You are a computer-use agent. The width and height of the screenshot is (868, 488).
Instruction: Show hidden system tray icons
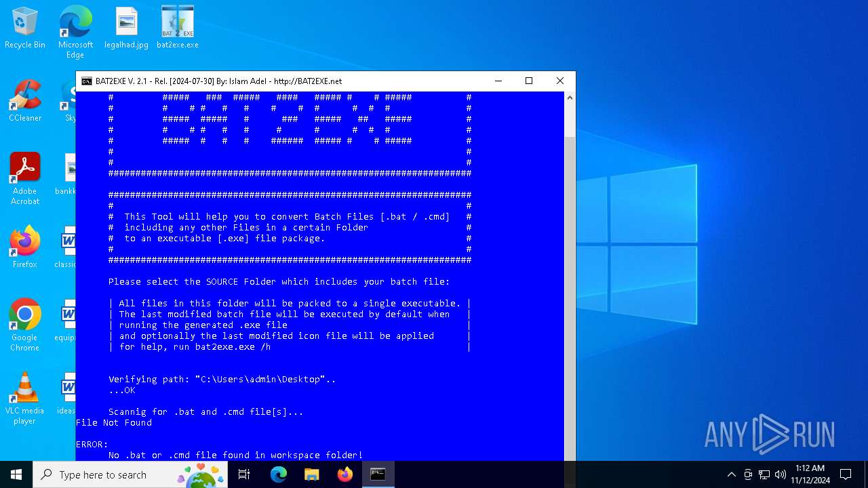point(731,474)
